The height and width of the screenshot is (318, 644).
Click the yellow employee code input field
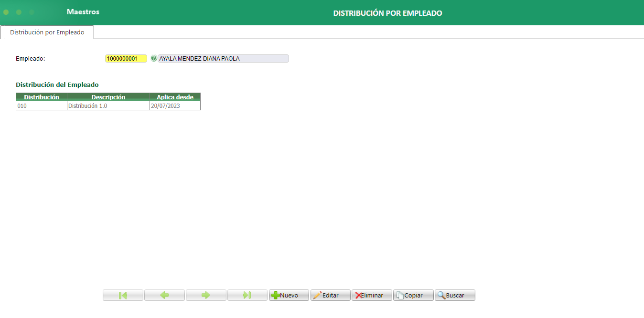pyautogui.click(x=126, y=58)
